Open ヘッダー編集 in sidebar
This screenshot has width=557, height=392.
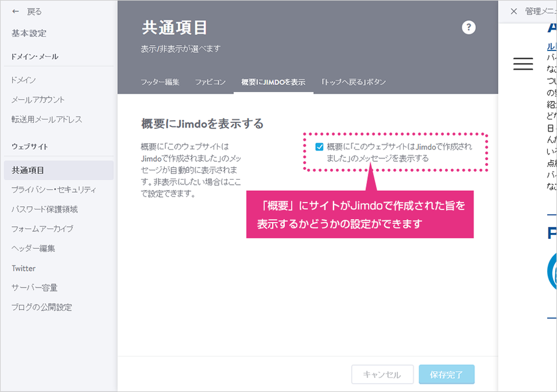33,248
